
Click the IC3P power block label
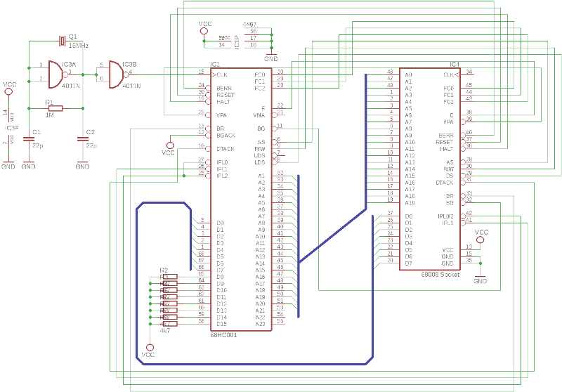(x=11, y=128)
